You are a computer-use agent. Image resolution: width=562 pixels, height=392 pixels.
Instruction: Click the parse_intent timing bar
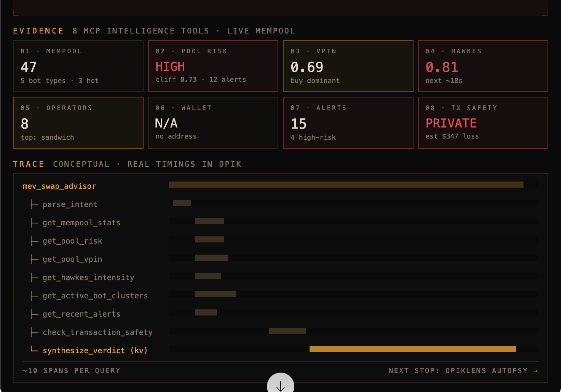pyautogui.click(x=182, y=203)
